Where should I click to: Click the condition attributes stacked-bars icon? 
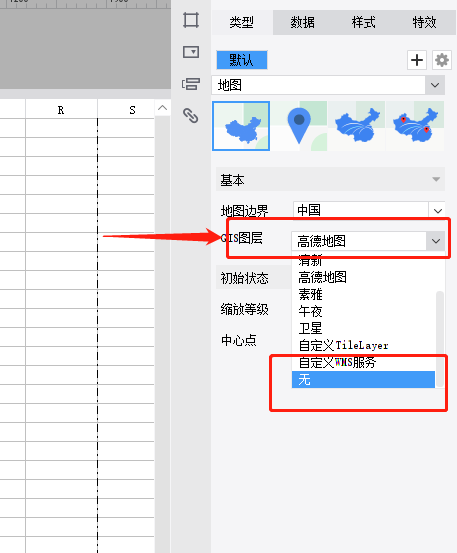coord(191,84)
